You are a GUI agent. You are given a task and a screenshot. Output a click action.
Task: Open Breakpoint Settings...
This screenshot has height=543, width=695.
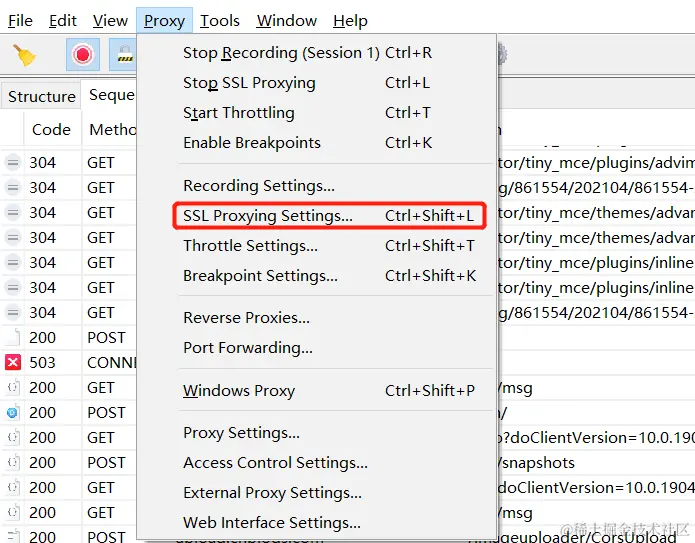click(x=317, y=276)
